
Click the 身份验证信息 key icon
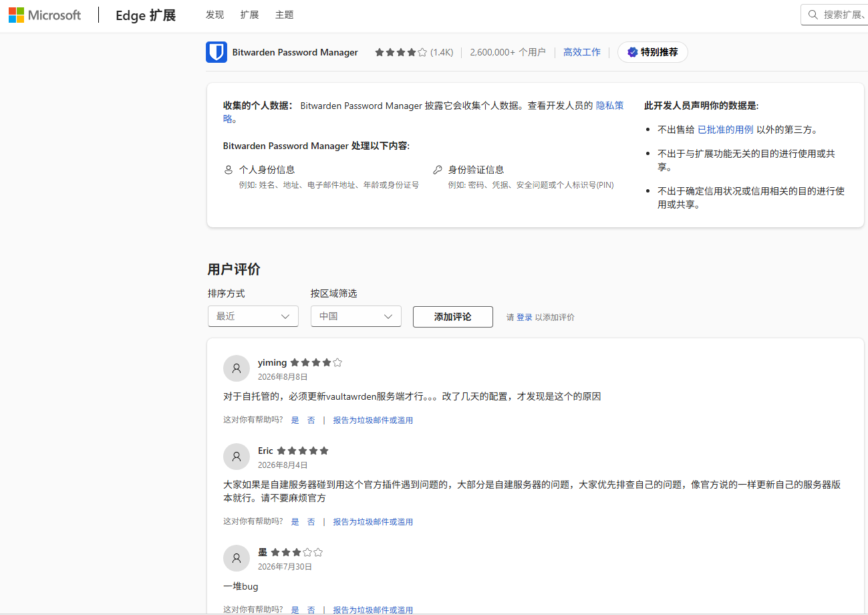click(438, 170)
